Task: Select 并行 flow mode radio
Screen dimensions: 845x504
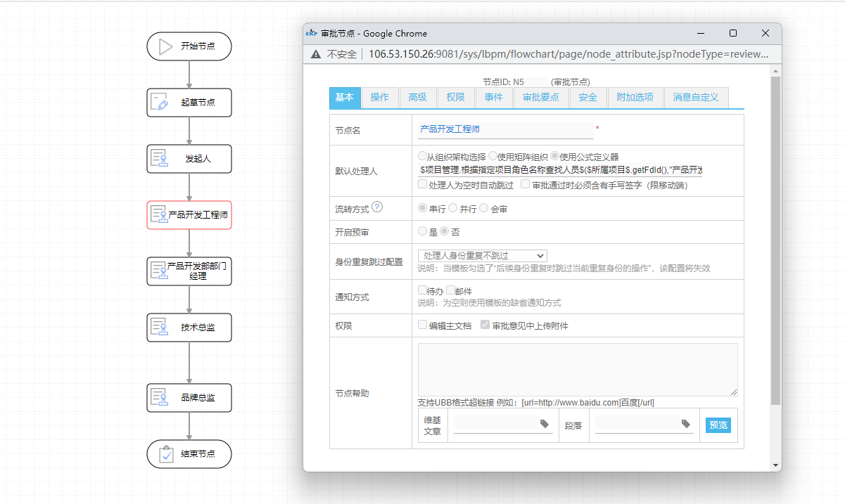Action: pyautogui.click(x=453, y=208)
